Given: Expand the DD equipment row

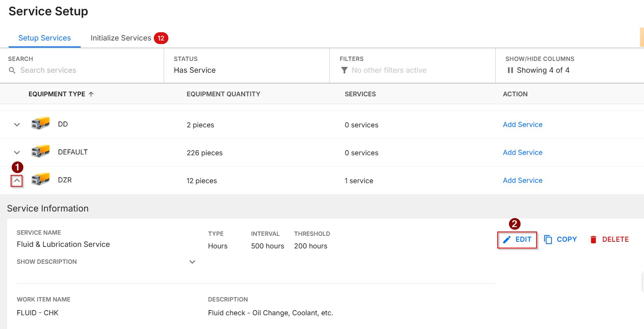Looking at the screenshot, I should (17, 125).
